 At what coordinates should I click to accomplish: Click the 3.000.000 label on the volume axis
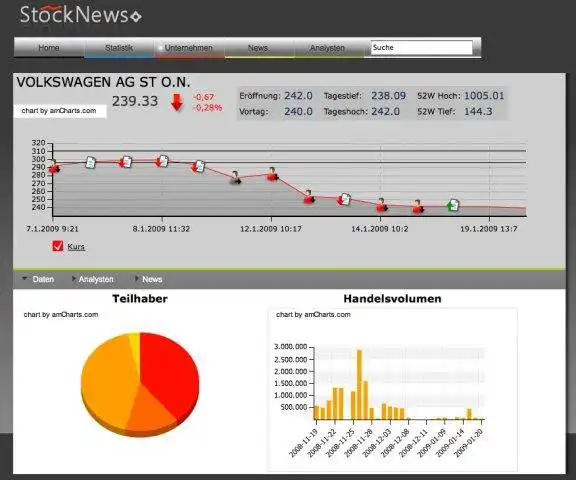point(290,347)
